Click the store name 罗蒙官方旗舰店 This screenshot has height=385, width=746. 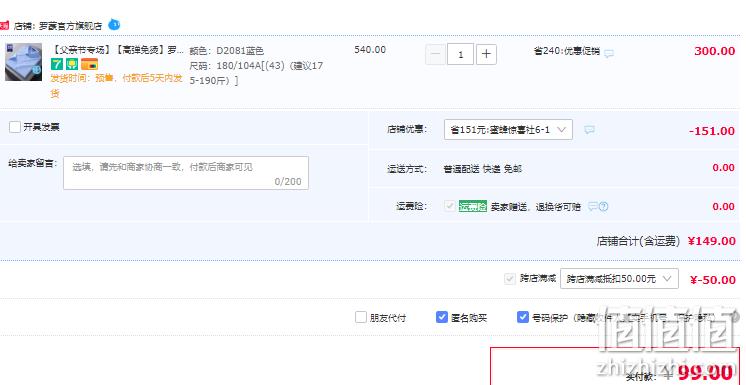[70, 26]
